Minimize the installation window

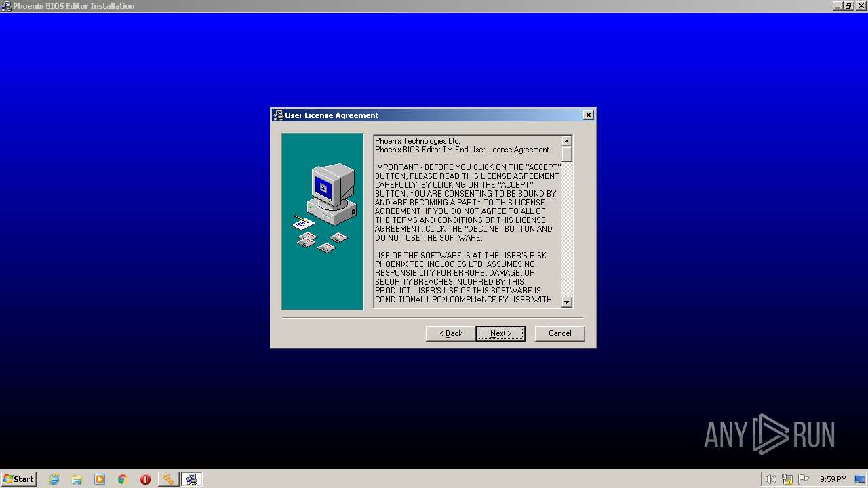coord(837,6)
